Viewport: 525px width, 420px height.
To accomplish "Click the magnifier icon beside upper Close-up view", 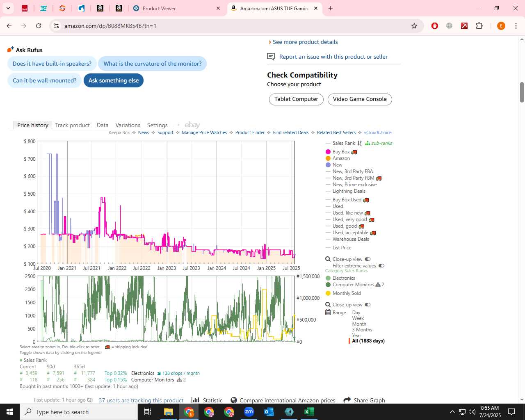I will [x=328, y=259].
